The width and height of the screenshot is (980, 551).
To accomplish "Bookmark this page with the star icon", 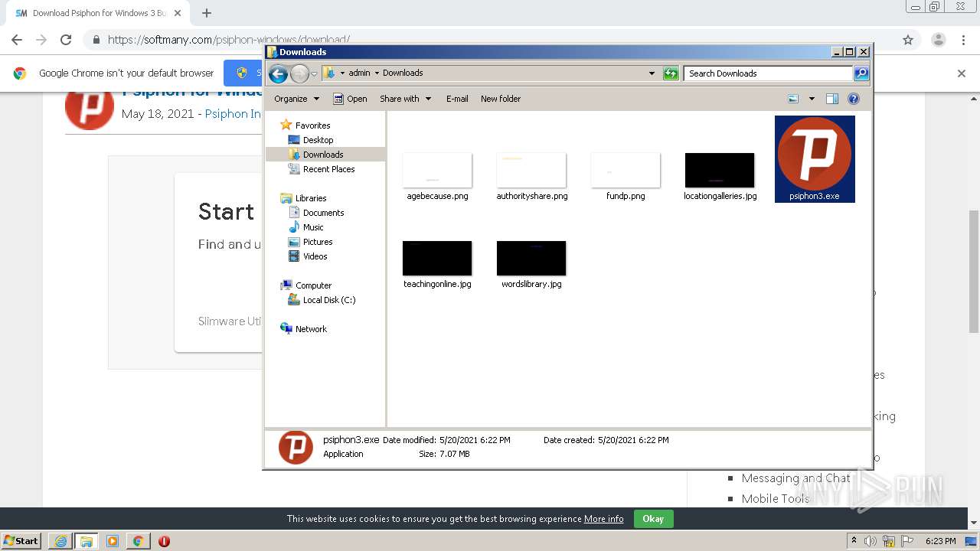I will point(908,40).
